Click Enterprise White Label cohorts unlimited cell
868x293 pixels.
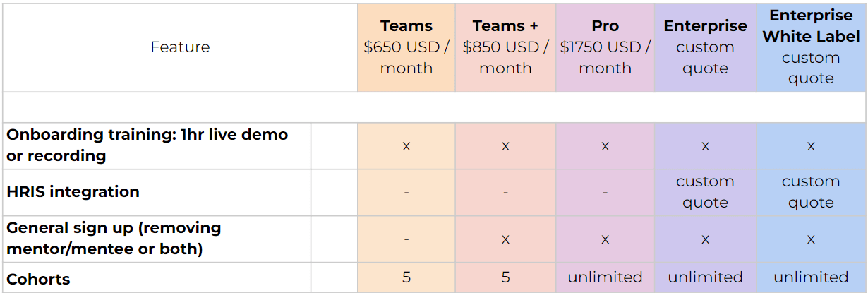811,277
